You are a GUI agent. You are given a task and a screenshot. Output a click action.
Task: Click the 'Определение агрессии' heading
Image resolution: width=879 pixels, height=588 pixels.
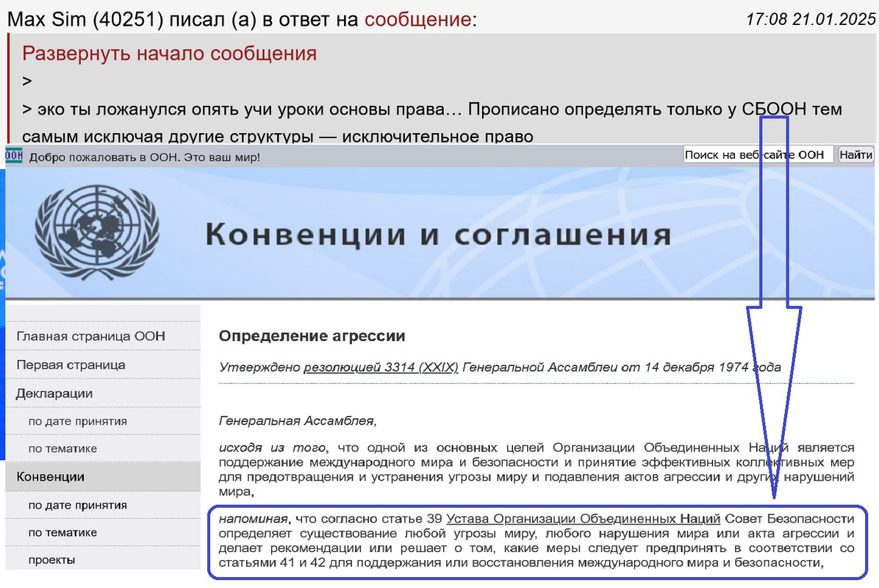312,336
